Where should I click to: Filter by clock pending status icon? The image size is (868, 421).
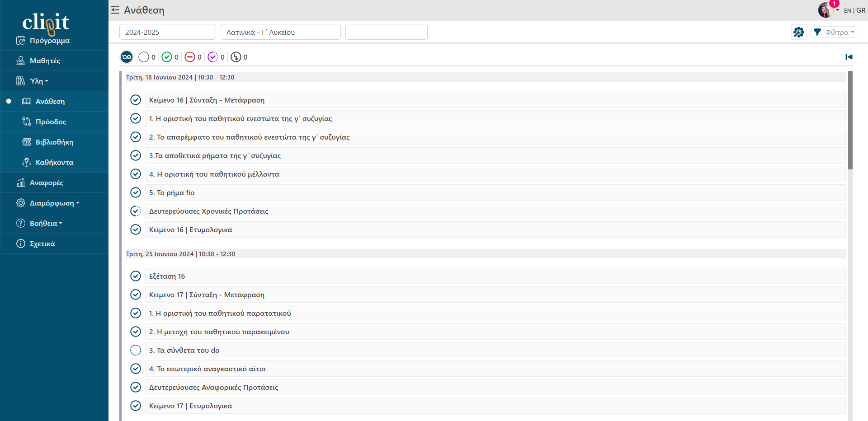pyautogui.click(x=236, y=57)
